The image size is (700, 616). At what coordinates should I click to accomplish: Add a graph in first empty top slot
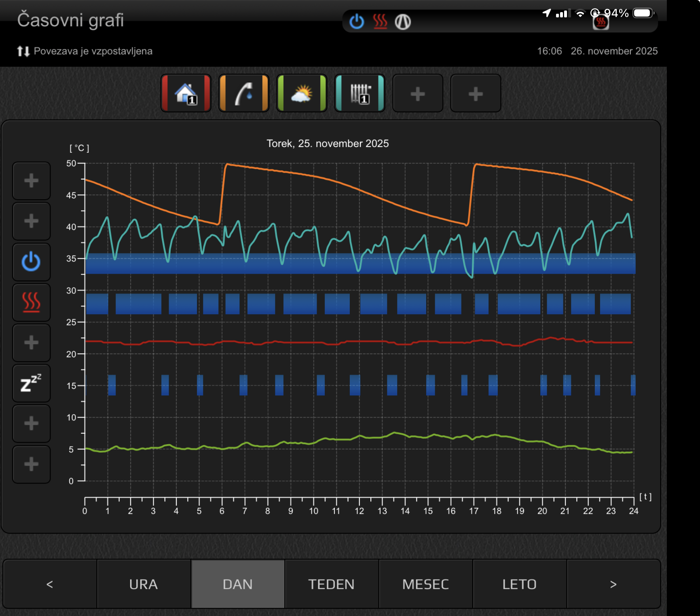pyautogui.click(x=418, y=93)
